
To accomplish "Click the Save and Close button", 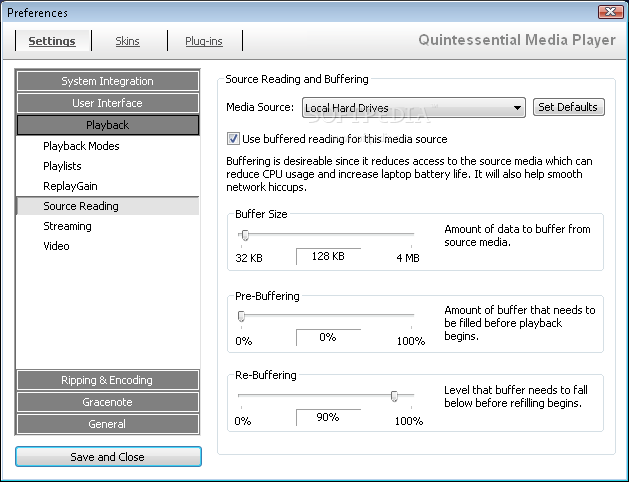I will coord(108,457).
